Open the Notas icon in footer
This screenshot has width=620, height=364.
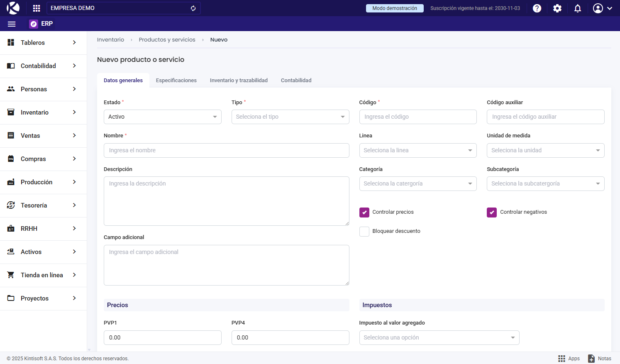click(x=591, y=359)
